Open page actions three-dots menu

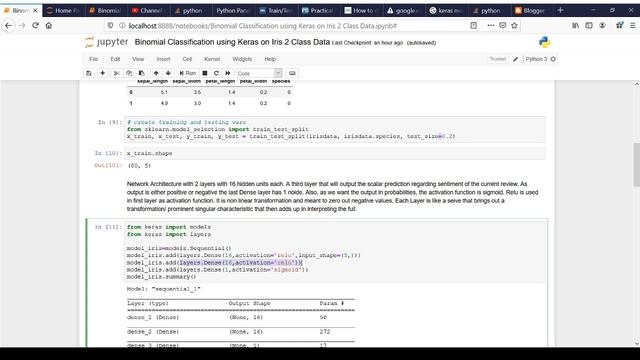(x=491, y=25)
